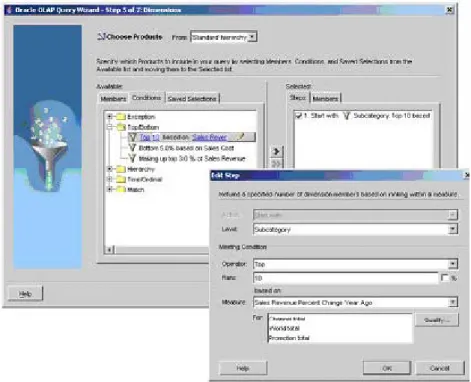The height and width of the screenshot is (382, 471).
Task: Click the double-arrow move all button
Action: [276, 164]
